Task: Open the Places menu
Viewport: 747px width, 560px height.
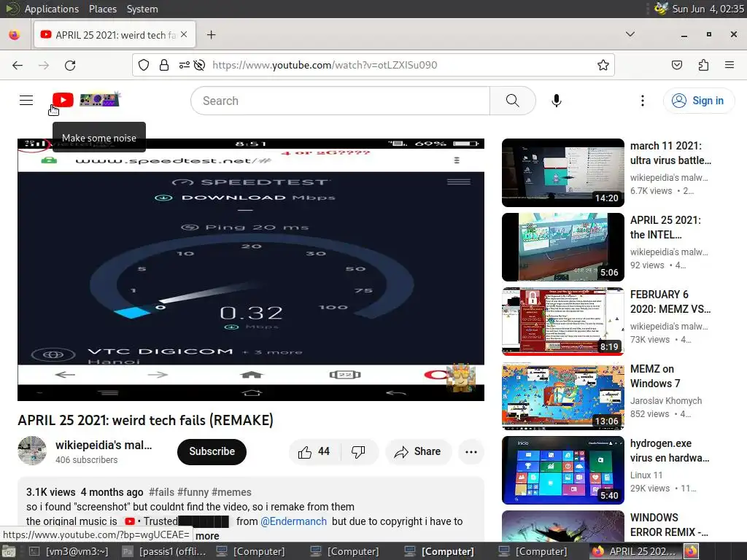Action: coord(103,9)
